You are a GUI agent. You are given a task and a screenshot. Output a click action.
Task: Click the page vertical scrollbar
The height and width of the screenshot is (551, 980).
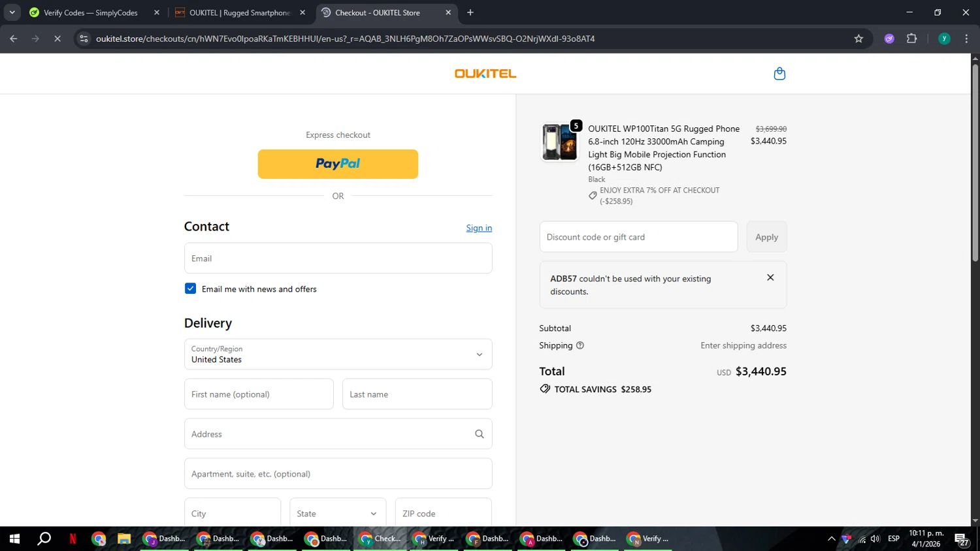coord(975,163)
